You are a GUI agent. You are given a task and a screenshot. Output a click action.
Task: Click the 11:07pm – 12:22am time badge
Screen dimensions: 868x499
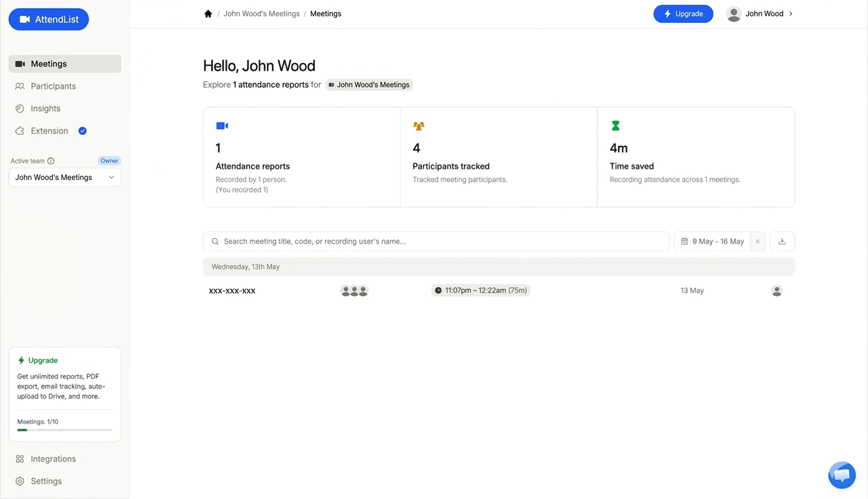click(481, 290)
